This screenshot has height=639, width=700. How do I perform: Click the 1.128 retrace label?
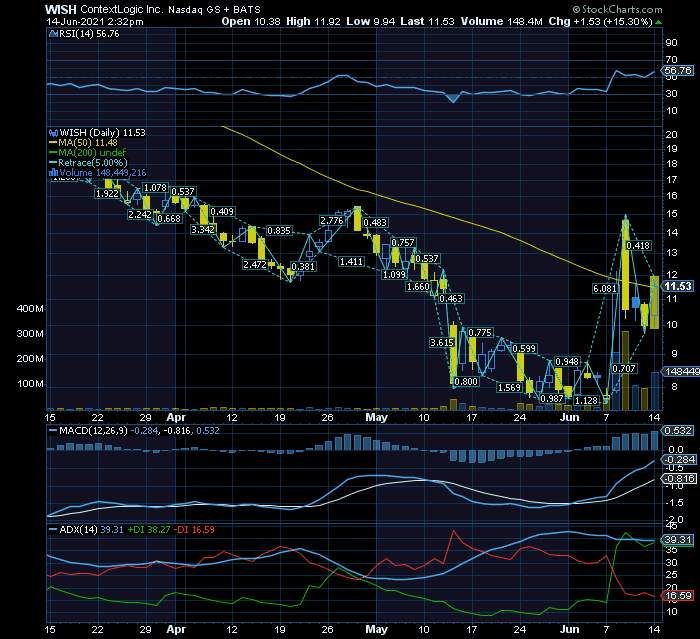pyautogui.click(x=586, y=401)
